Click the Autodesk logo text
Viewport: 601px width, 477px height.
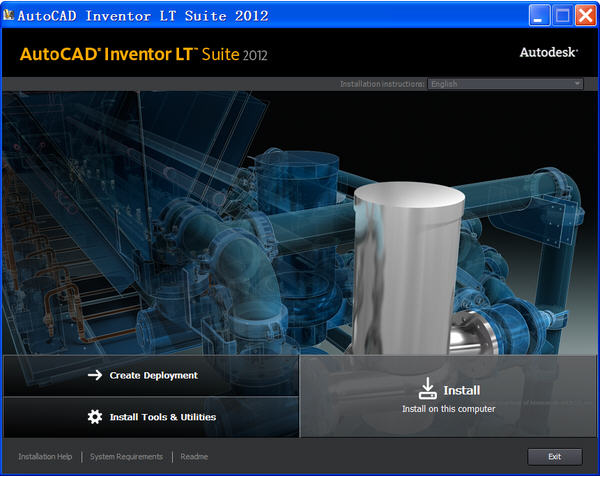(x=548, y=53)
